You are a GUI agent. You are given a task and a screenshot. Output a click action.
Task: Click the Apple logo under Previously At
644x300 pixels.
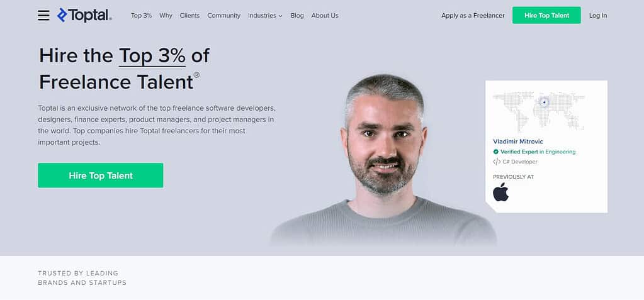pos(500,192)
